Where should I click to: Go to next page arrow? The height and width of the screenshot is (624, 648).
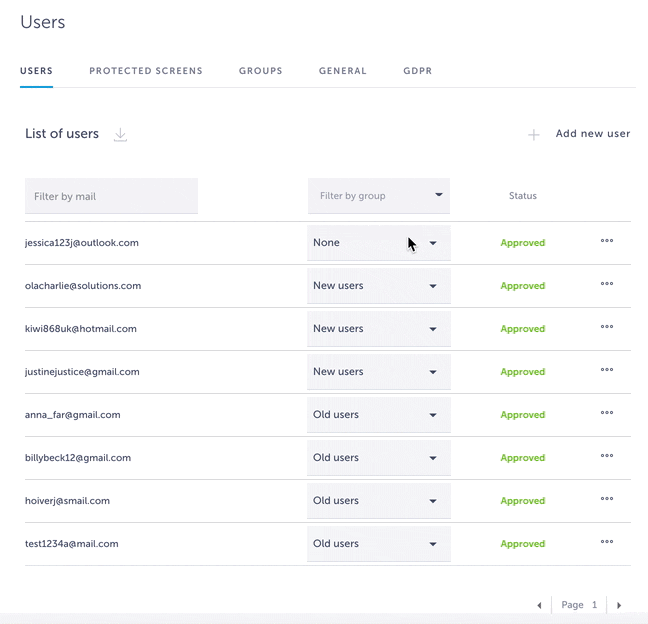tap(619, 605)
